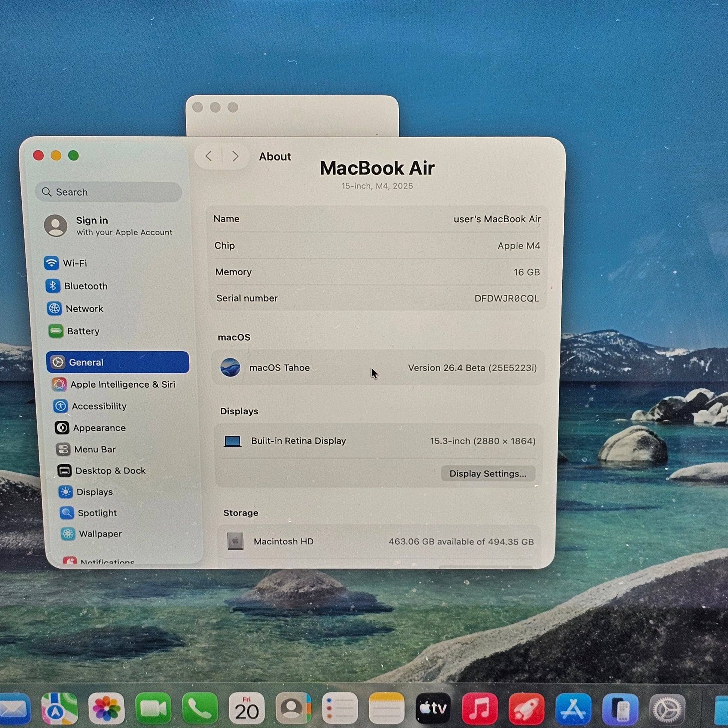Click the Search field in sidebar
This screenshot has height=728, width=728.
[x=109, y=192]
